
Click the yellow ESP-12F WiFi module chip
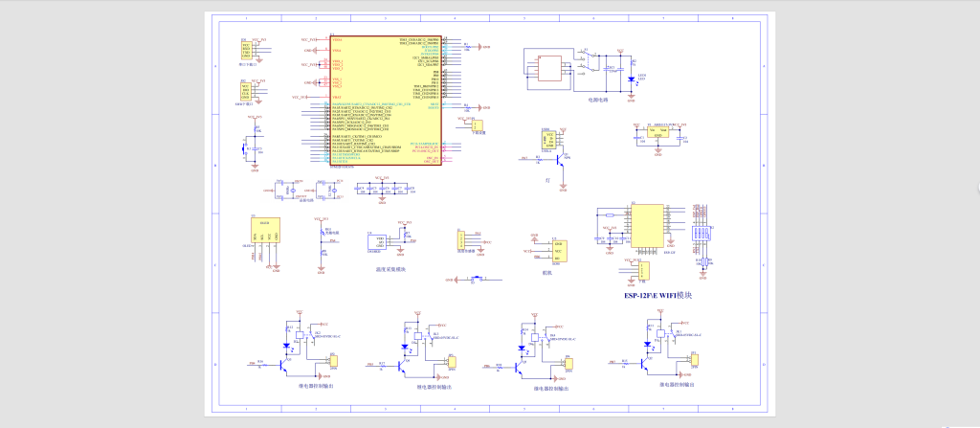649,226
